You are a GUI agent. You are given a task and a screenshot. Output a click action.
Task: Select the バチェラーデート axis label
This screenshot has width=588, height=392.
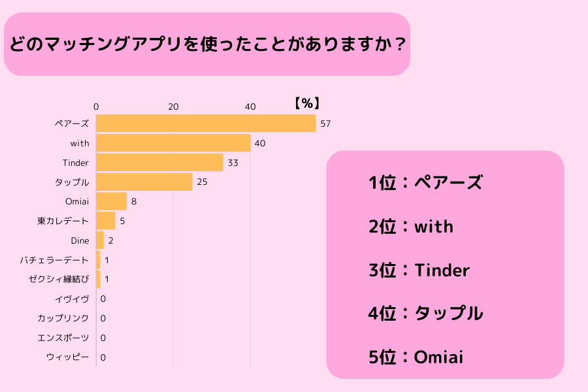pyautogui.click(x=55, y=260)
